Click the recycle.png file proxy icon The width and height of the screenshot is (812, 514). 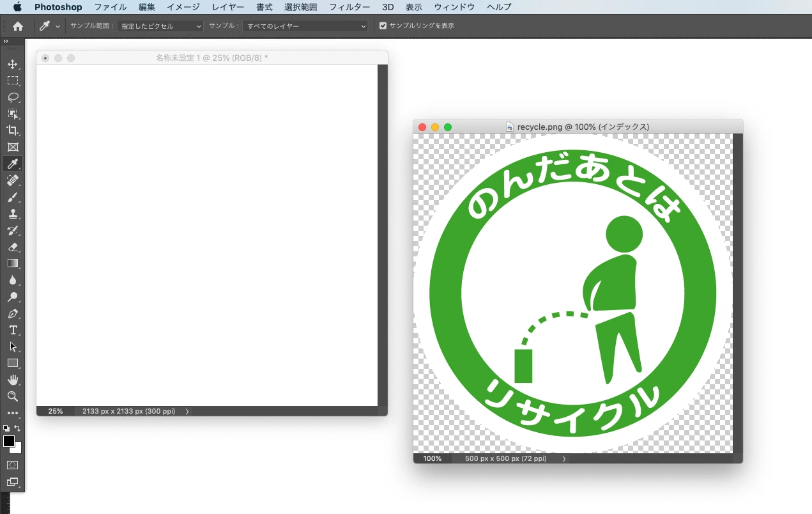[x=510, y=127]
